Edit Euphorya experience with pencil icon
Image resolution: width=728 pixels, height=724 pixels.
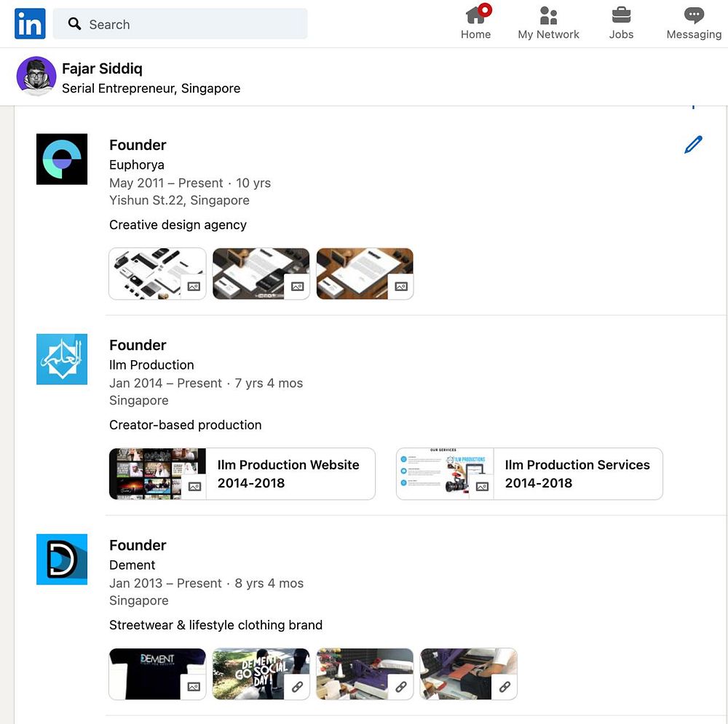click(693, 145)
